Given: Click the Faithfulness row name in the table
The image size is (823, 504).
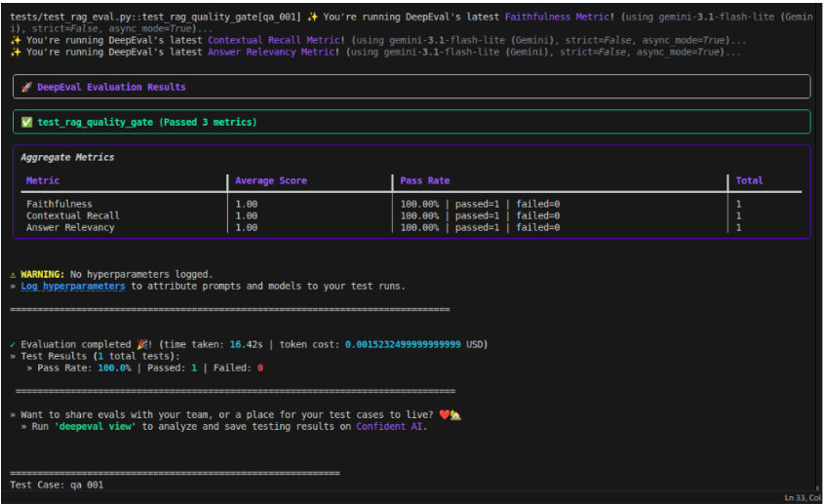Looking at the screenshot, I should point(59,204).
